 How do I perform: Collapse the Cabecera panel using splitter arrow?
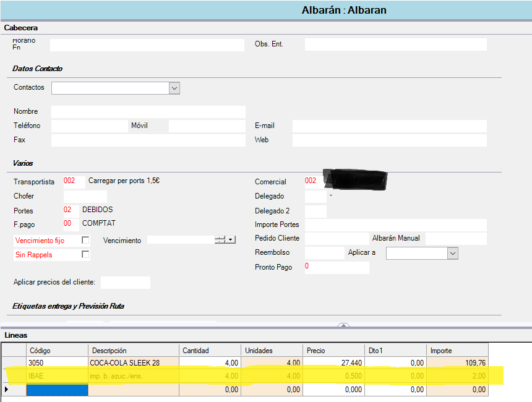[343, 325]
